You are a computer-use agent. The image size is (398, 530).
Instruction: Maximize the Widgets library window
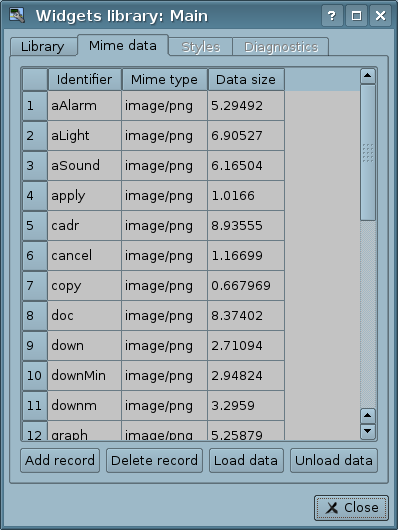point(356,16)
